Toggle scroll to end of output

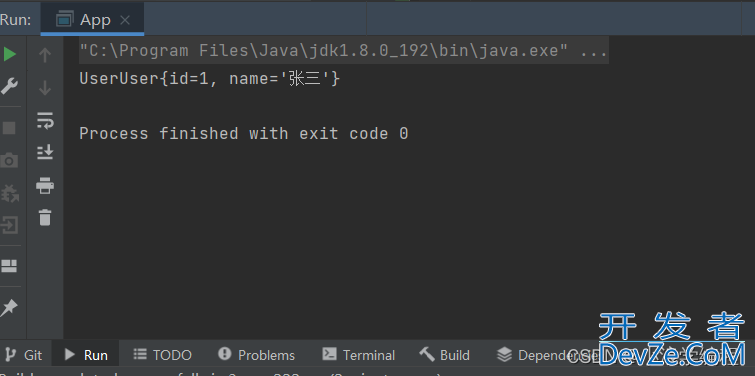tap(45, 152)
